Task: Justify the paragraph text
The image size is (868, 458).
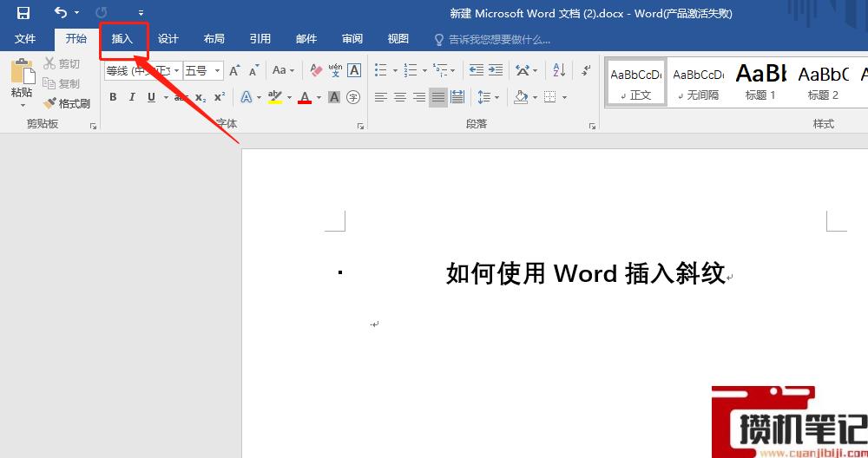Action: pos(437,97)
